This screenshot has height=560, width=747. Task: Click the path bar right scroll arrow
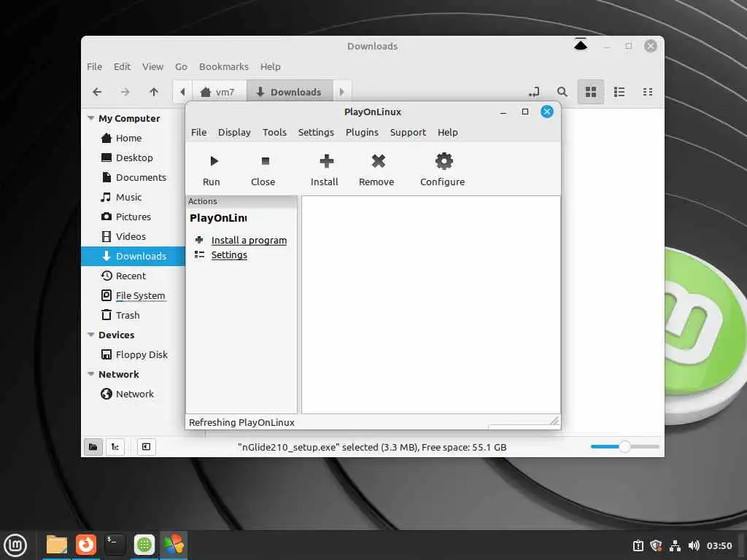point(341,92)
